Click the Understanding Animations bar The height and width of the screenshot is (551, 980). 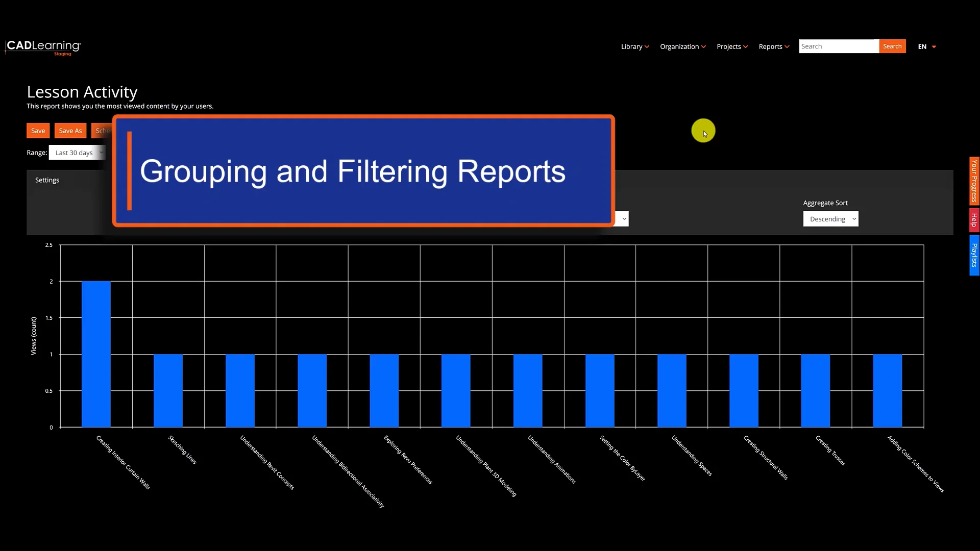click(528, 391)
